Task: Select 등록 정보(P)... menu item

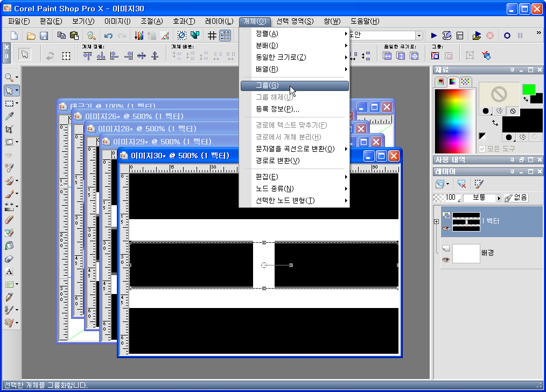Action: (295, 109)
